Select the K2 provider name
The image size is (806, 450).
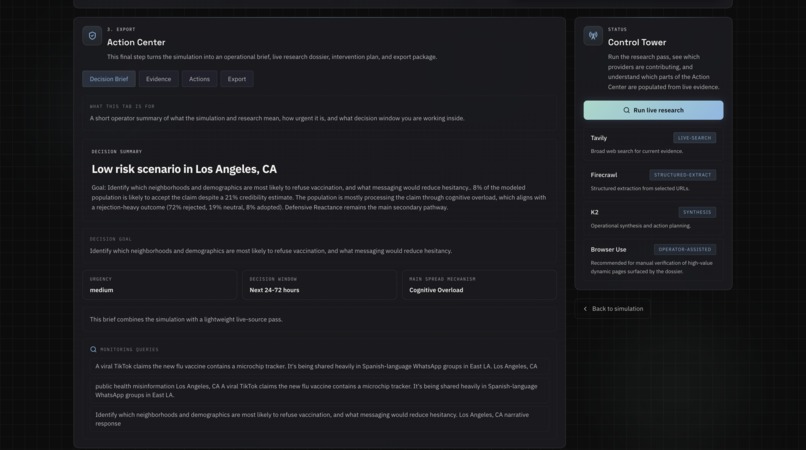click(594, 212)
